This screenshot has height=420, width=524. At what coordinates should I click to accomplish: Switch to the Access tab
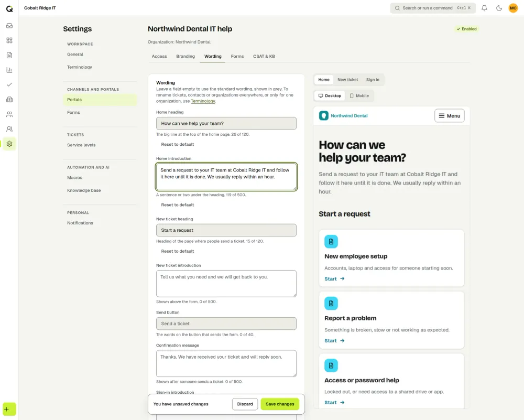tap(159, 56)
